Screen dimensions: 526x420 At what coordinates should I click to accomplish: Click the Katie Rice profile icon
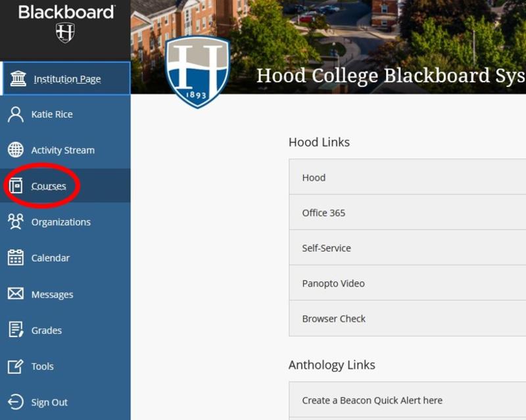(x=16, y=115)
